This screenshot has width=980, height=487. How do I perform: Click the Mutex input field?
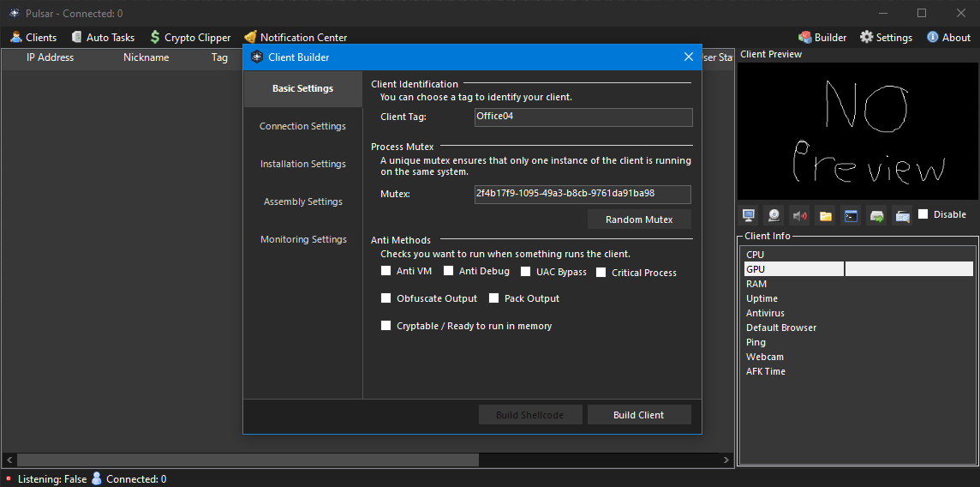[583, 194]
